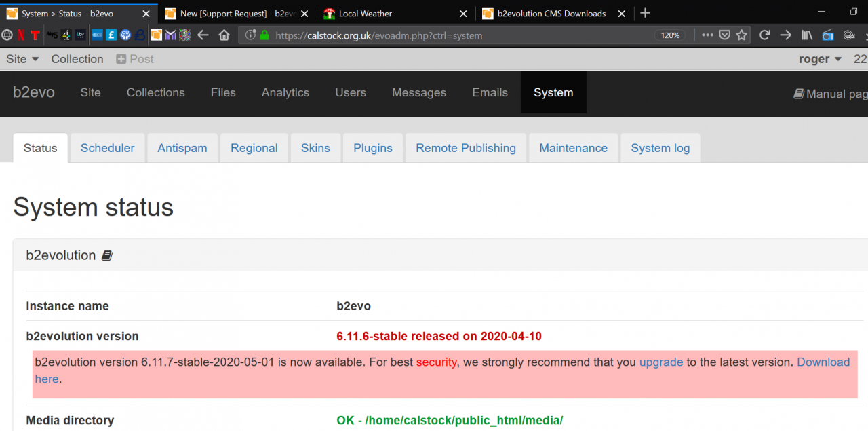Open the red T bookmark icon

click(35, 35)
